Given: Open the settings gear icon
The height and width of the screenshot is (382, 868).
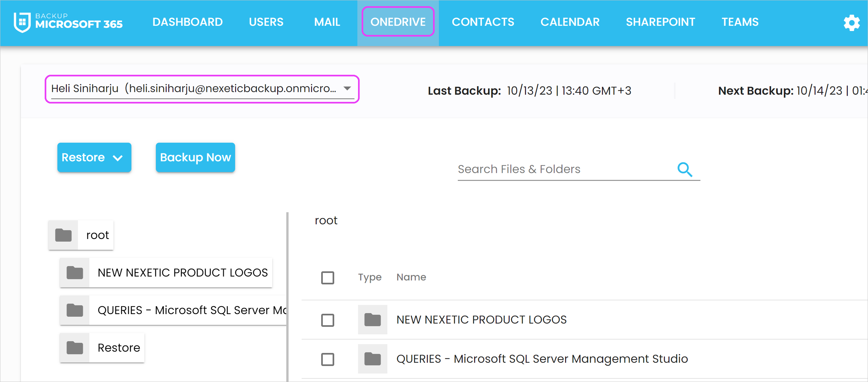Looking at the screenshot, I should click(851, 22).
